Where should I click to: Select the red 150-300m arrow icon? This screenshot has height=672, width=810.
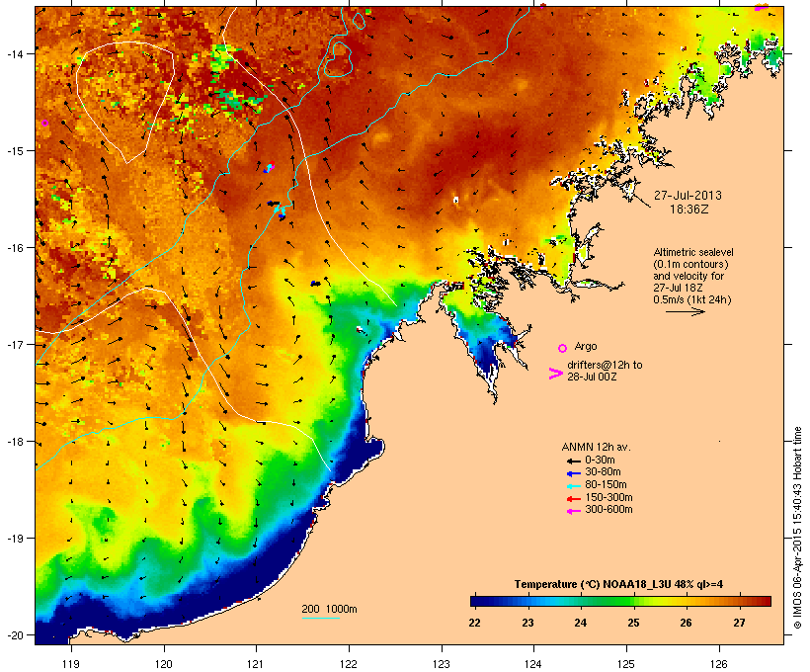(573, 498)
